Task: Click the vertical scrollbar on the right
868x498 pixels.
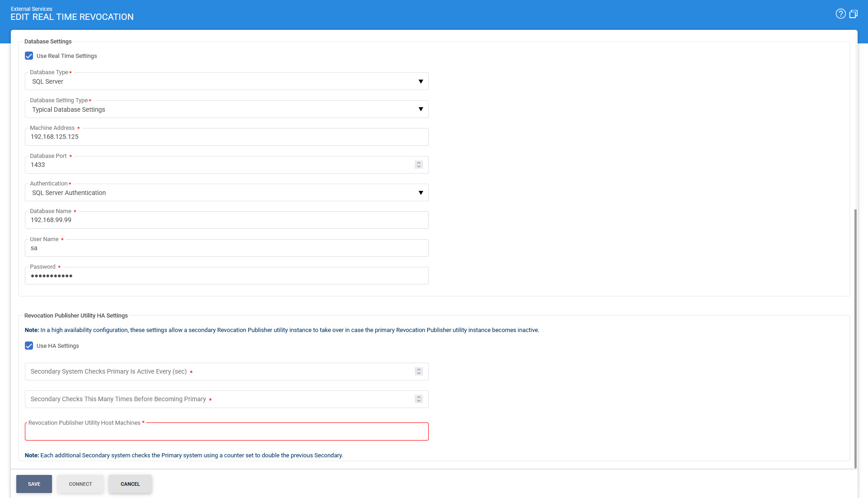Action: pos(855,338)
